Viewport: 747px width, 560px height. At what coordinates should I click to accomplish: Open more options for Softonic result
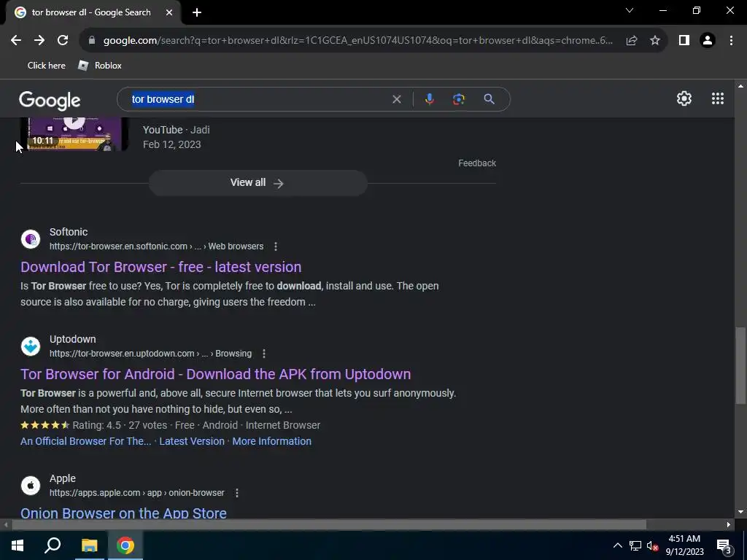[275, 246]
